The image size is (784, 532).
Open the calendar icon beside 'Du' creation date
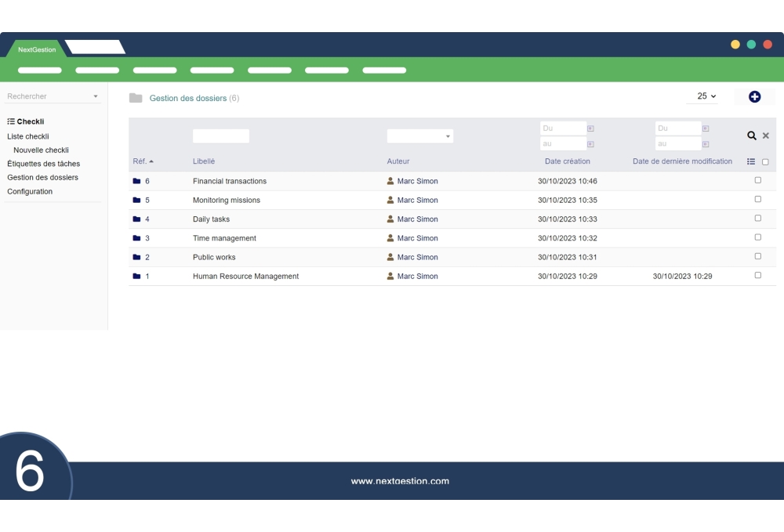click(589, 128)
